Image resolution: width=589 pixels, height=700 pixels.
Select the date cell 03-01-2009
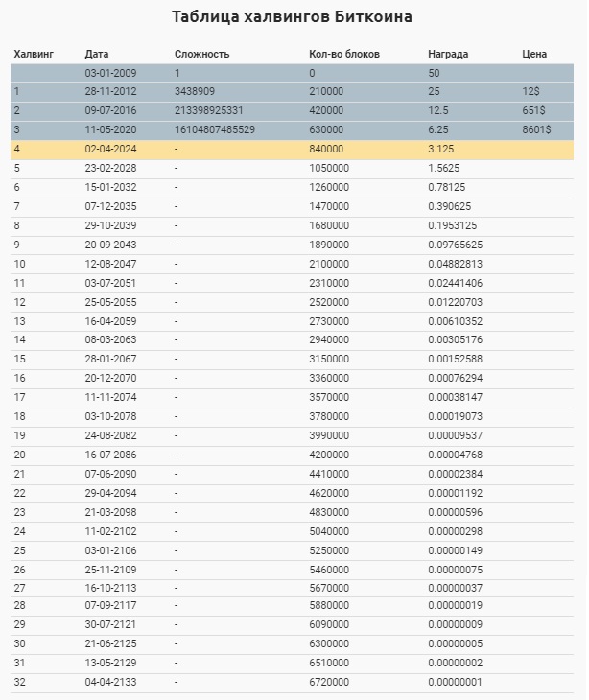point(110,73)
